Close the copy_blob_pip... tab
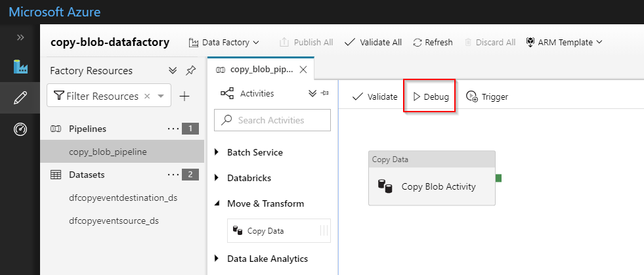Image resolution: width=644 pixels, height=275 pixels. pyautogui.click(x=303, y=70)
